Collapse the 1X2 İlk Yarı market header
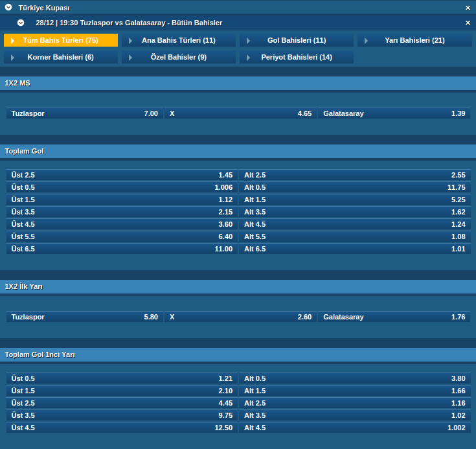The image size is (476, 449). click(x=238, y=287)
